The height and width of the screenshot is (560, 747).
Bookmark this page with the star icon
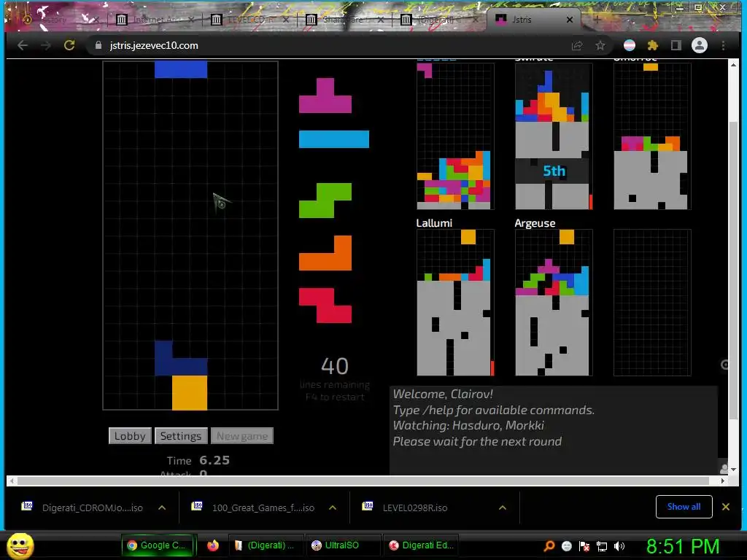click(600, 45)
